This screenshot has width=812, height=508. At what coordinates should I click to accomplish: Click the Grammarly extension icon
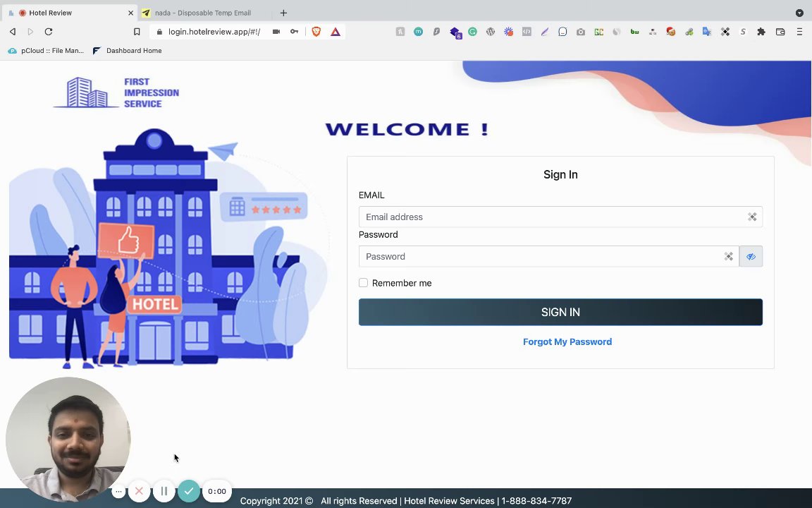472,32
